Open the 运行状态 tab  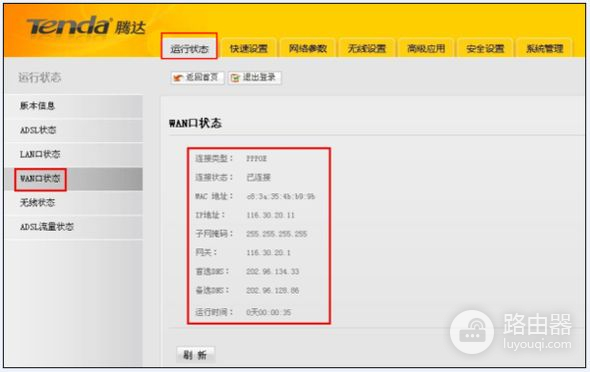(x=189, y=47)
